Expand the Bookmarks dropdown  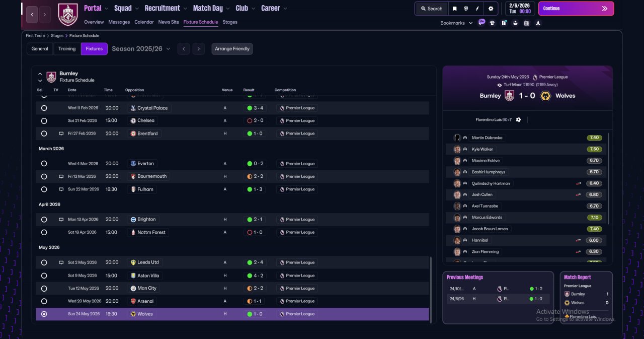456,23
